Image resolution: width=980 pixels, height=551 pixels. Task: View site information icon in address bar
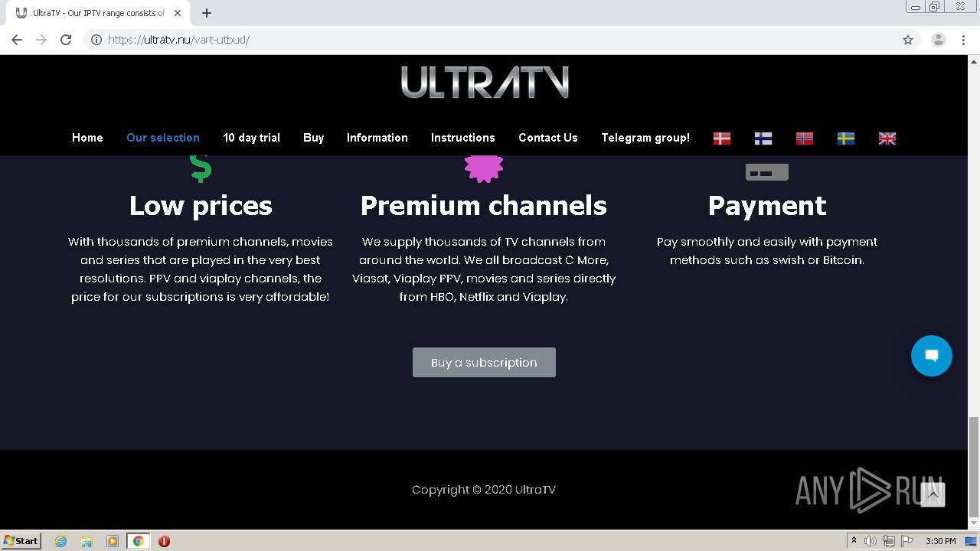click(96, 40)
